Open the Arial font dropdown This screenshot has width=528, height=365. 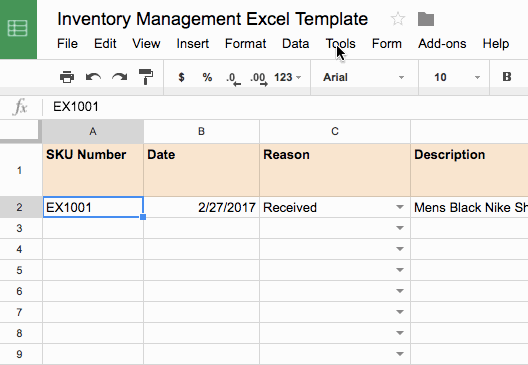point(364,77)
